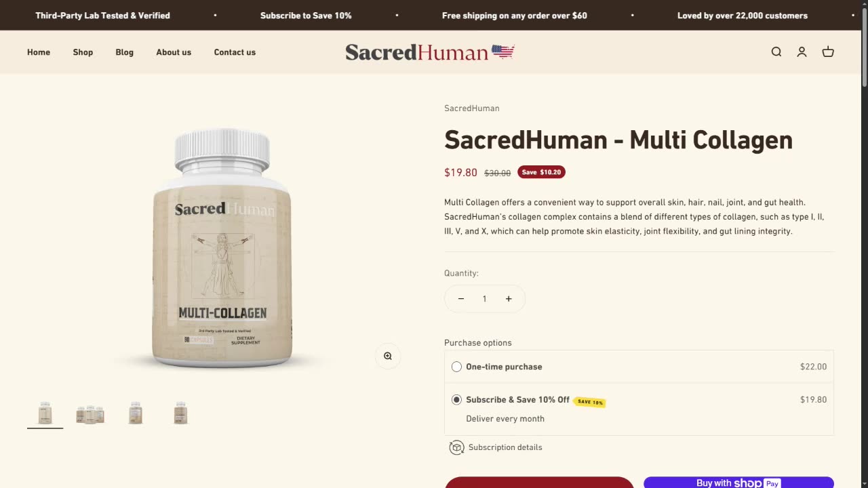Image resolution: width=868 pixels, height=488 pixels.
Task: Click the image zoom magnifier icon
Action: [x=388, y=357]
